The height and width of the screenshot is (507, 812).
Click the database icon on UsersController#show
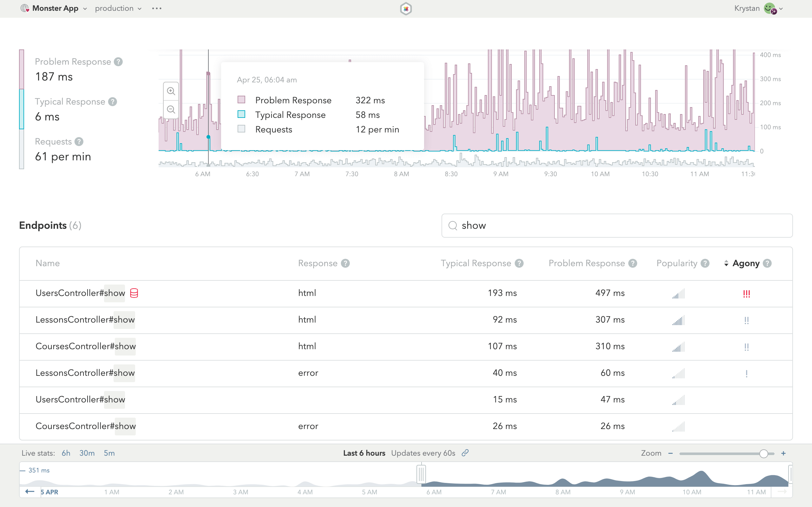[x=134, y=293]
